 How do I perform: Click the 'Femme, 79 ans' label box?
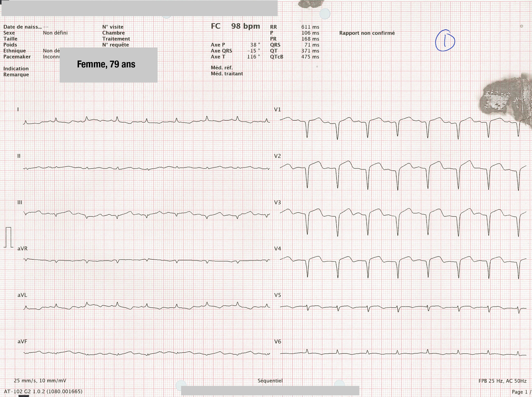pyautogui.click(x=109, y=65)
